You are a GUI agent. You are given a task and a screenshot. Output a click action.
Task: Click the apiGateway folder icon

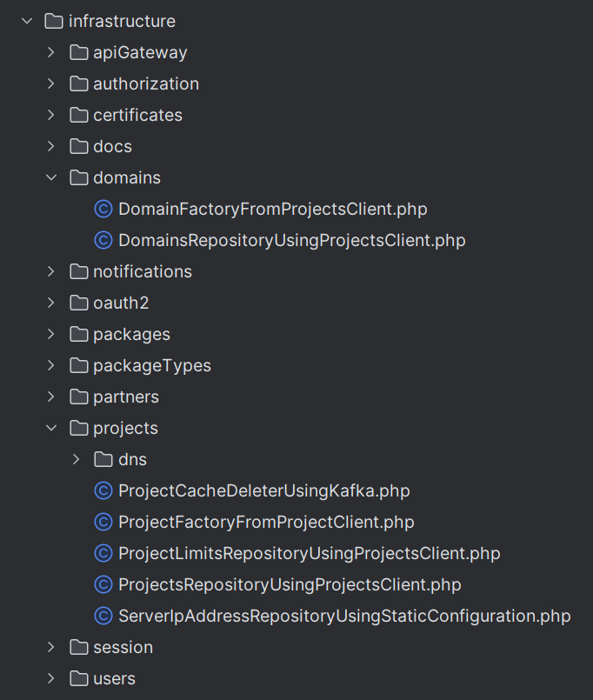[79, 52]
